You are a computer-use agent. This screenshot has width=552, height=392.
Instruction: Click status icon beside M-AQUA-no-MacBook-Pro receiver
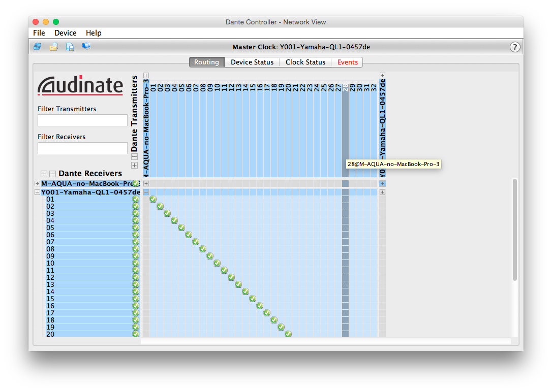(136, 183)
